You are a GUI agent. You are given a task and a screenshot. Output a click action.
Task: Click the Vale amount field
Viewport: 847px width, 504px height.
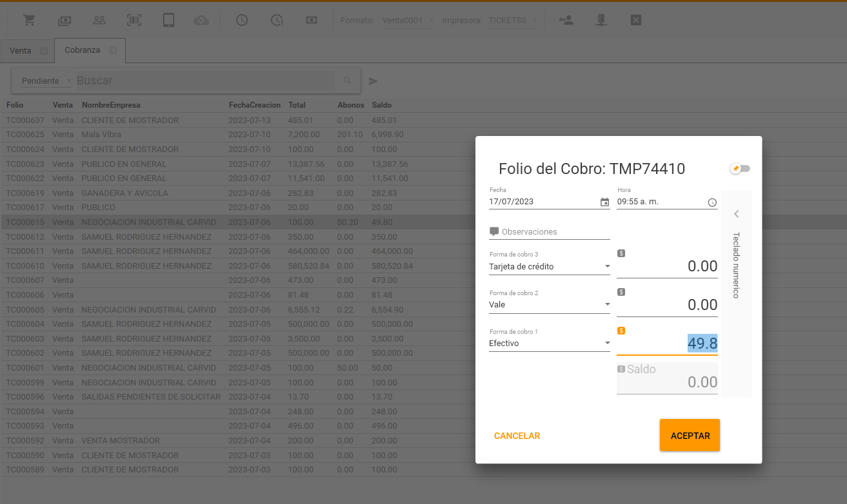tap(667, 305)
